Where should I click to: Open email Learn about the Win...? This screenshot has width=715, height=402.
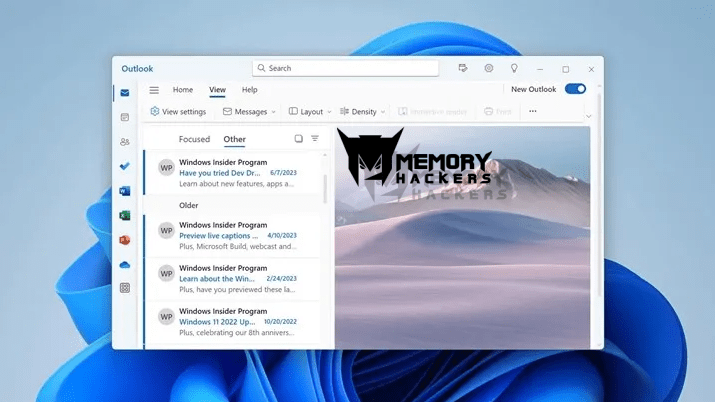[233, 278]
